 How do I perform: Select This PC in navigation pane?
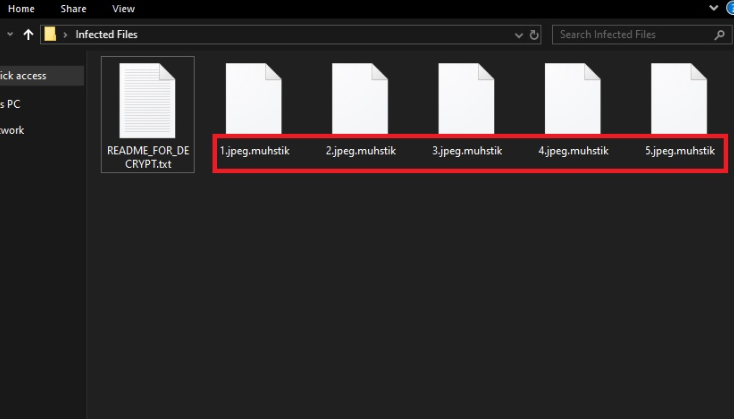tap(10, 104)
